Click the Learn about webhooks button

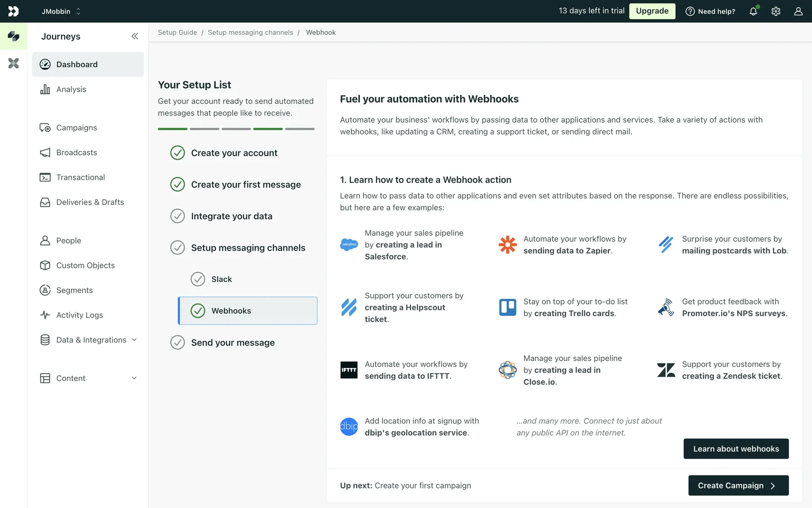coord(736,449)
